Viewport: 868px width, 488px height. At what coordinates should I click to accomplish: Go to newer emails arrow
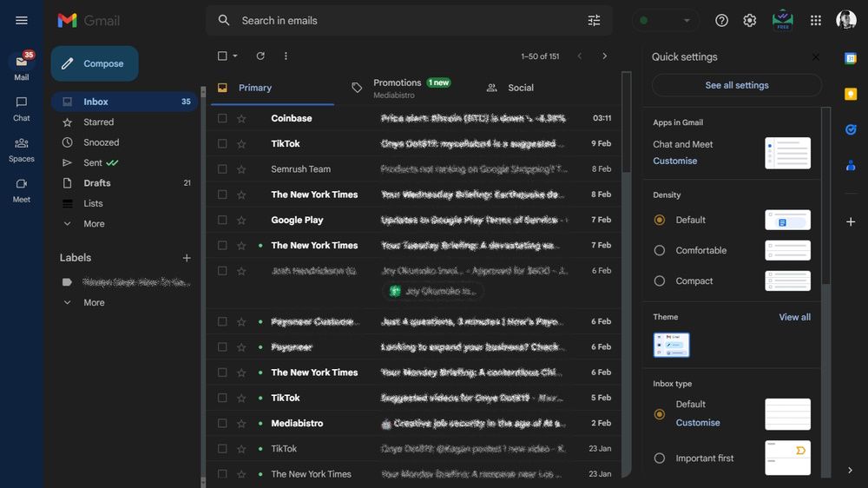point(580,56)
